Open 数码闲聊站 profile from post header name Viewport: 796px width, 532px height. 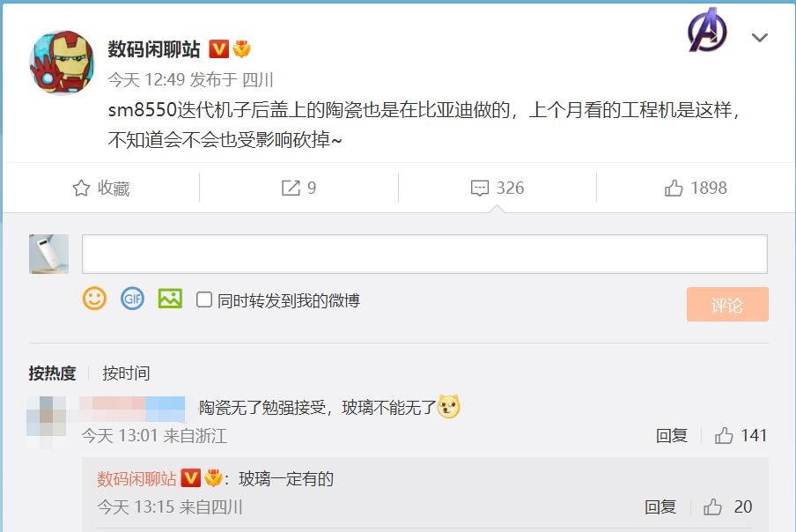pos(154,49)
